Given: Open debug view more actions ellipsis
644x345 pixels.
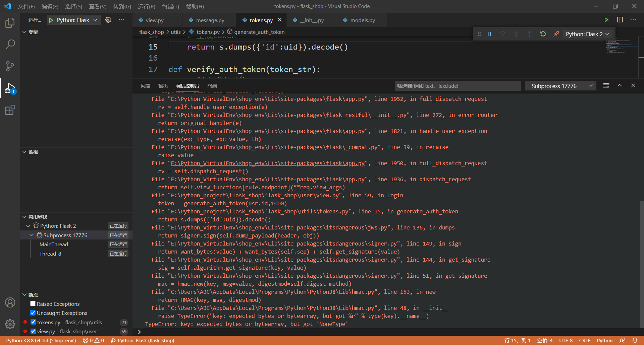Looking at the screenshot, I should pos(121,20).
